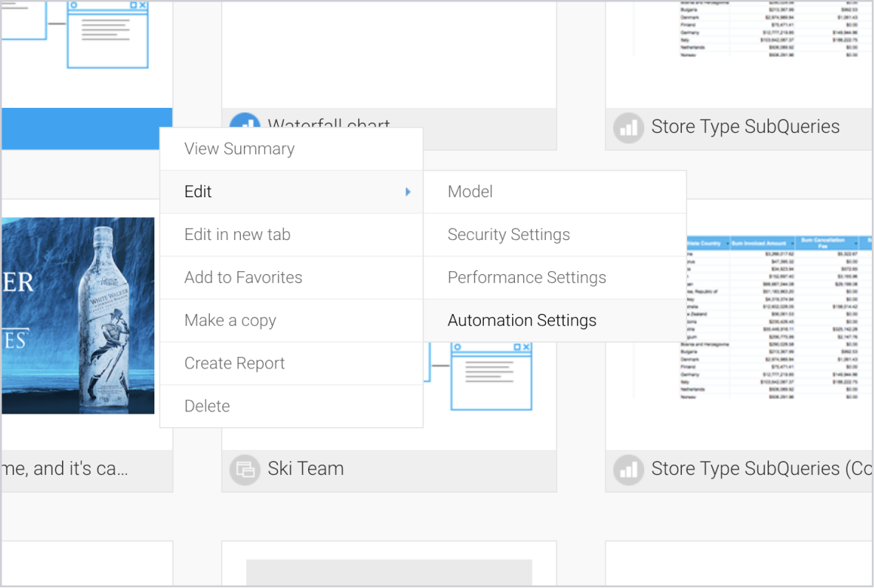Open top-right Store Type SubQueries title
This screenshot has height=588, width=874.
[x=745, y=127]
